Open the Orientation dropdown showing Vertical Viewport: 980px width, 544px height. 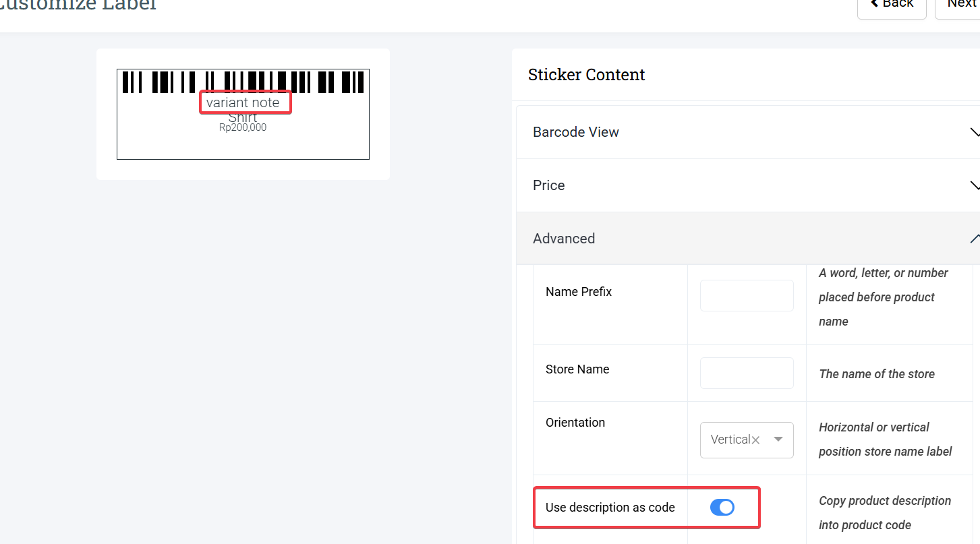click(x=730, y=440)
